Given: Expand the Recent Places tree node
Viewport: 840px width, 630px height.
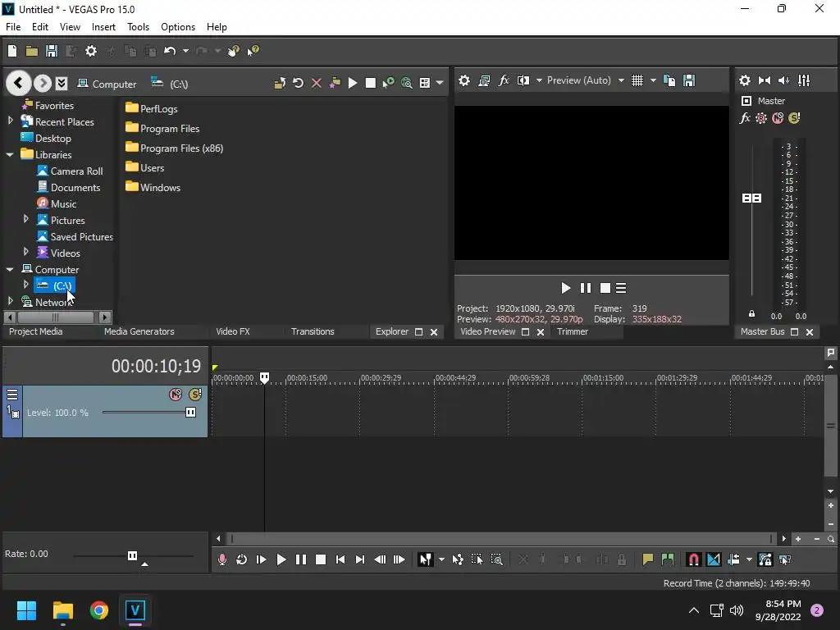Looking at the screenshot, I should coord(10,121).
